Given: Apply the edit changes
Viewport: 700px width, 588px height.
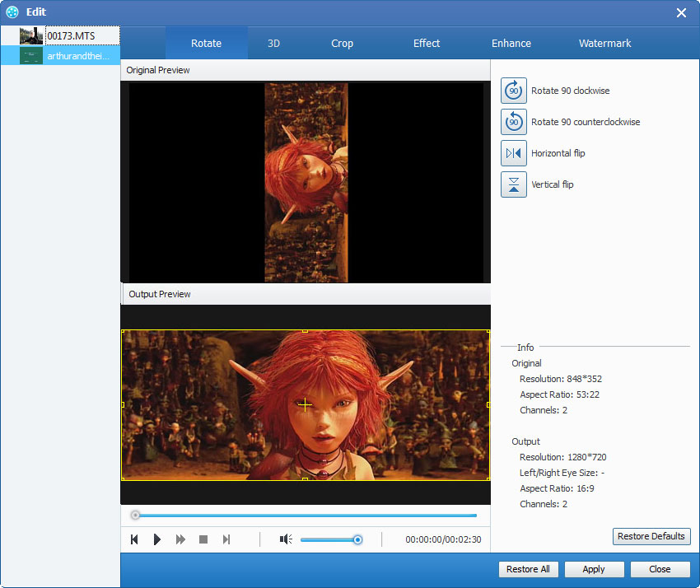Looking at the screenshot, I should coord(594,569).
